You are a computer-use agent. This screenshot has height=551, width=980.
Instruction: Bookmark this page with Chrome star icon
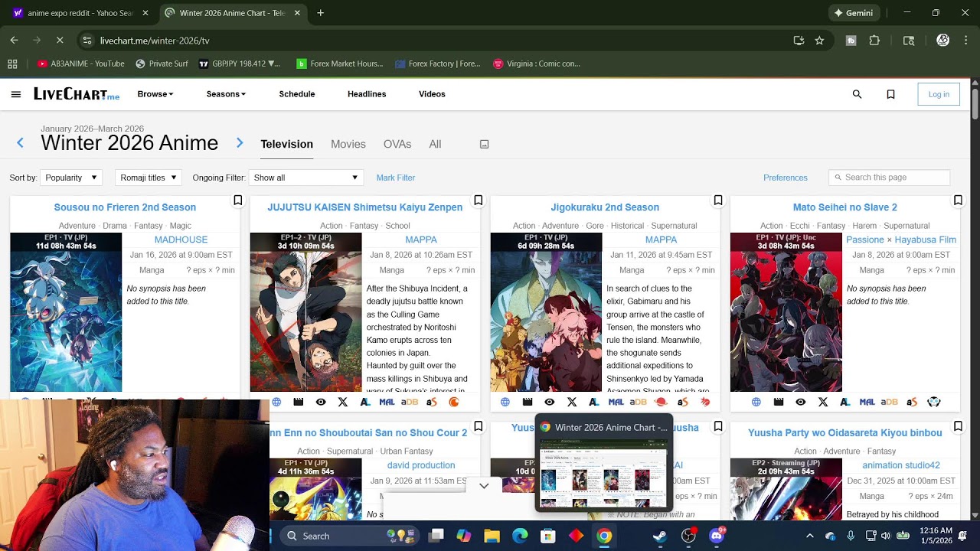coord(819,41)
